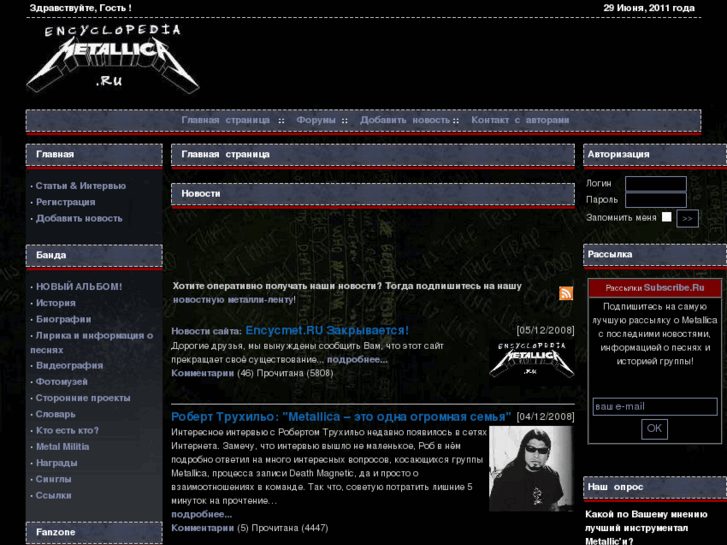Open Видеография sidebar link
The height and width of the screenshot is (545, 727).
[x=70, y=365]
